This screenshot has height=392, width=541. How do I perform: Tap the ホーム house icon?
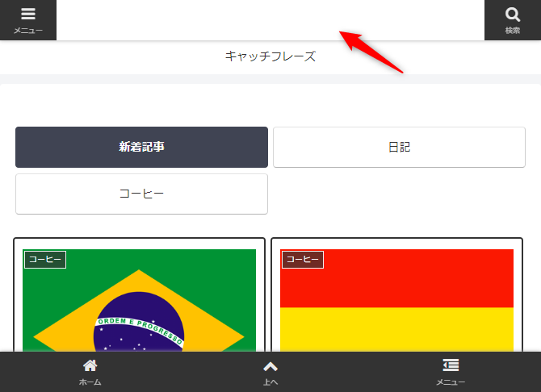pos(90,365)
